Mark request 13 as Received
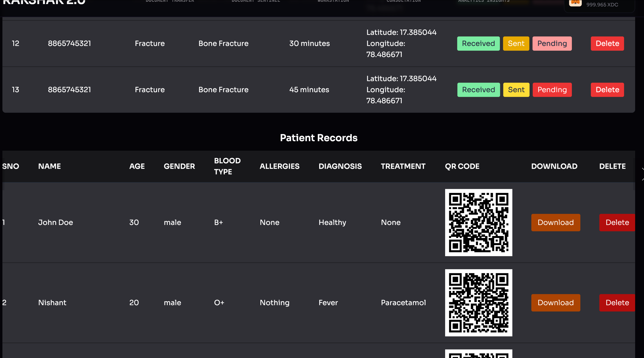Viewport: 644px width, 358px height. tap(478, 90)
